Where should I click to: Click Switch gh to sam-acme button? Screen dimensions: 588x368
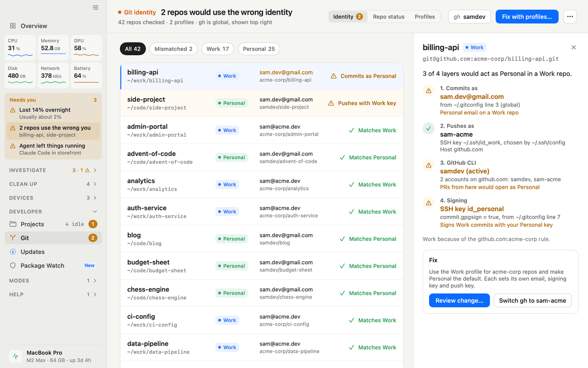coord(533,300)
